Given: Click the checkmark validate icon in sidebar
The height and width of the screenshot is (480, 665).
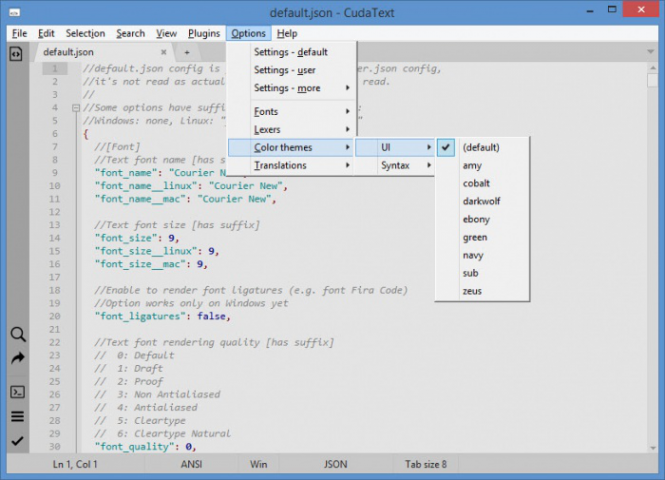Looking at the screenshot, I should pyautogui.click(x=17, y=441).
